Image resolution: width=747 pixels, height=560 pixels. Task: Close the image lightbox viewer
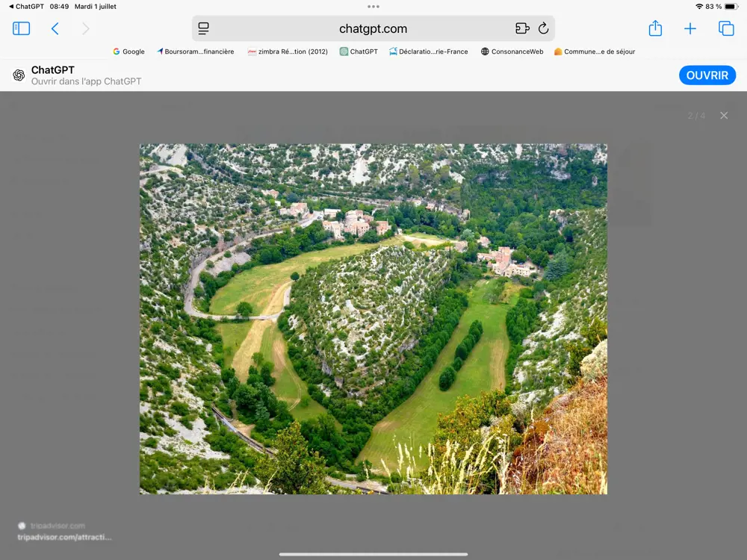(724, 116)
